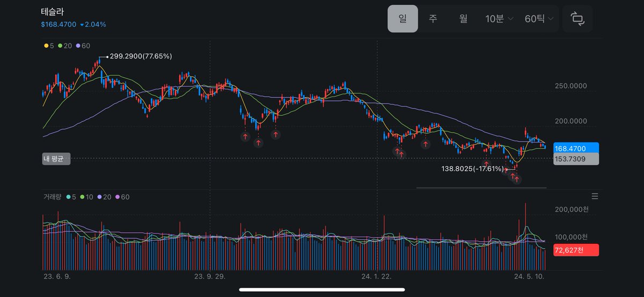Viewport: 644px width, 297px height.
Task: Open the 10분 minute interval dropdown
Action: coord(499,19)
